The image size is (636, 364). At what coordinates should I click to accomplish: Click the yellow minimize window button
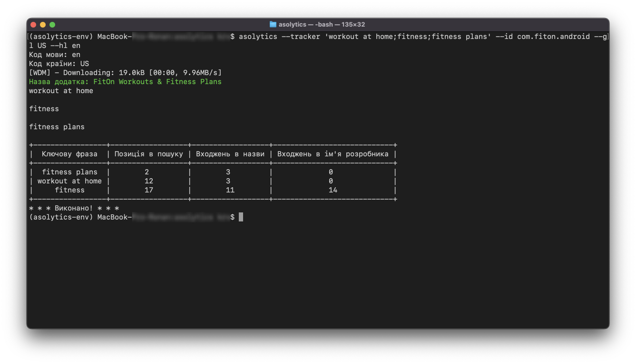pos(43,24)
